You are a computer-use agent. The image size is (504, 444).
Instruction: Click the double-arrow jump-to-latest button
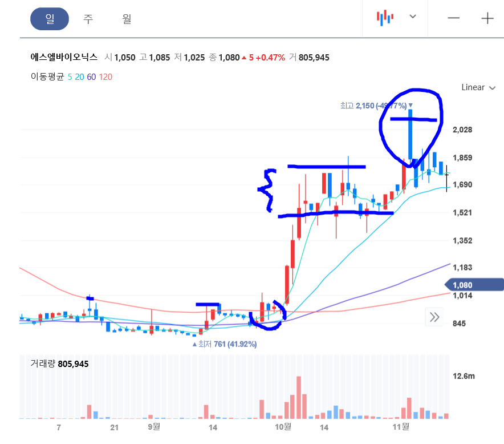coord(434,317)
